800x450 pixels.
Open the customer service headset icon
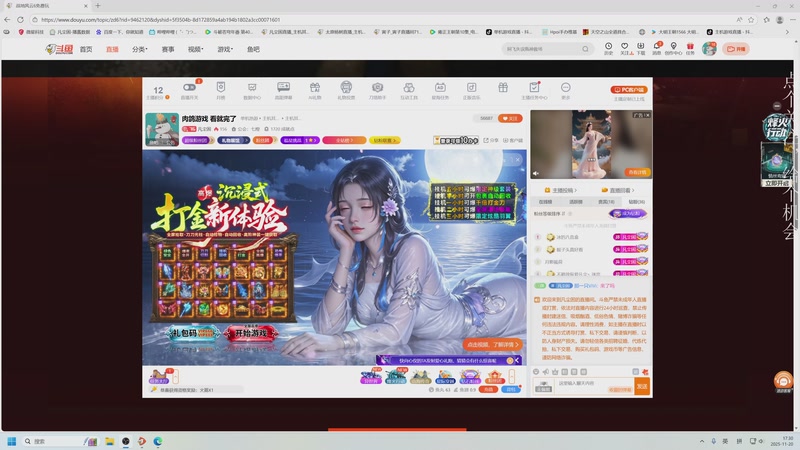(x=783, y=381)
